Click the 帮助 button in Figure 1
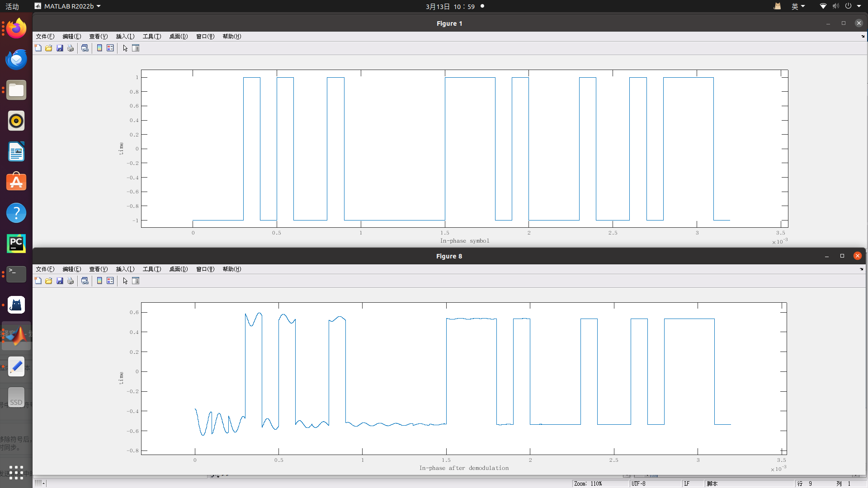The height and width of the screenshot is (488, 868). coord(231,36)
